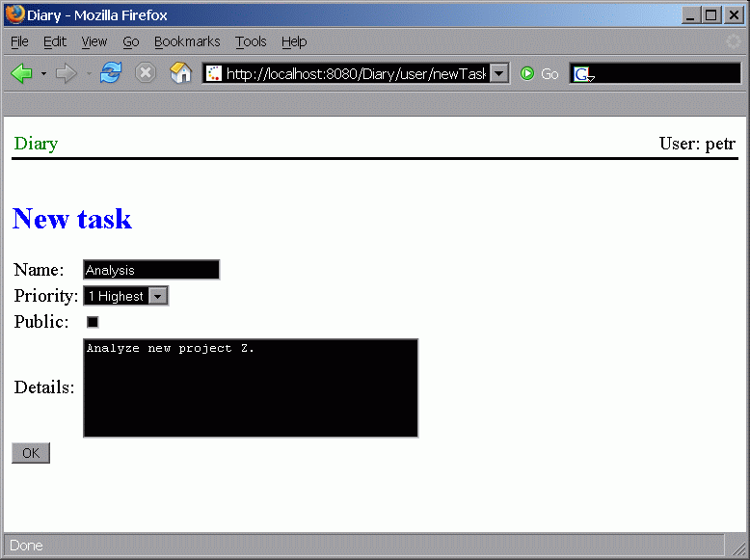Click the web search input box
Viewport: 750px width, 560px height.
point(667,74)
